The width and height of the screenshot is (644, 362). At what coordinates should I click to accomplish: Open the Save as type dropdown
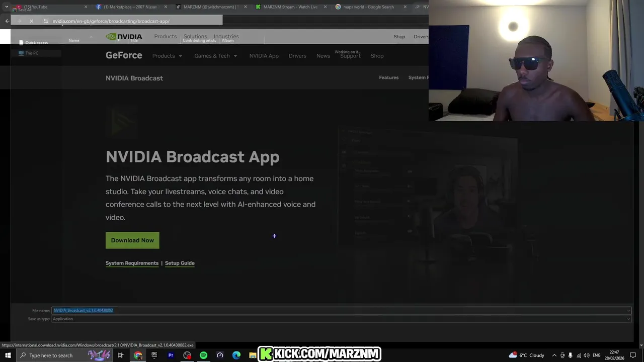click(x=341, y=319)
